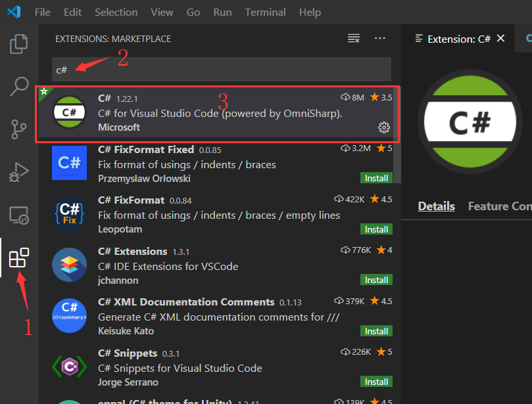Install C# Extensions by jchannon

pyautogui.click(x=376, y=280)
